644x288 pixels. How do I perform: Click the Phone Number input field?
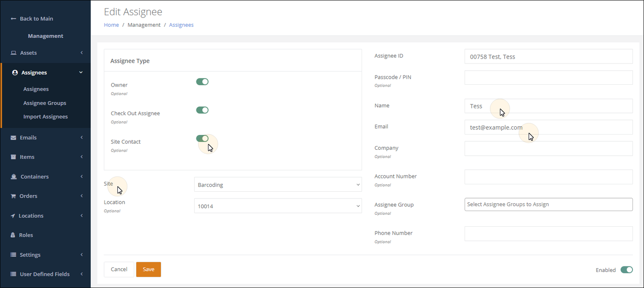click(549, 234)
